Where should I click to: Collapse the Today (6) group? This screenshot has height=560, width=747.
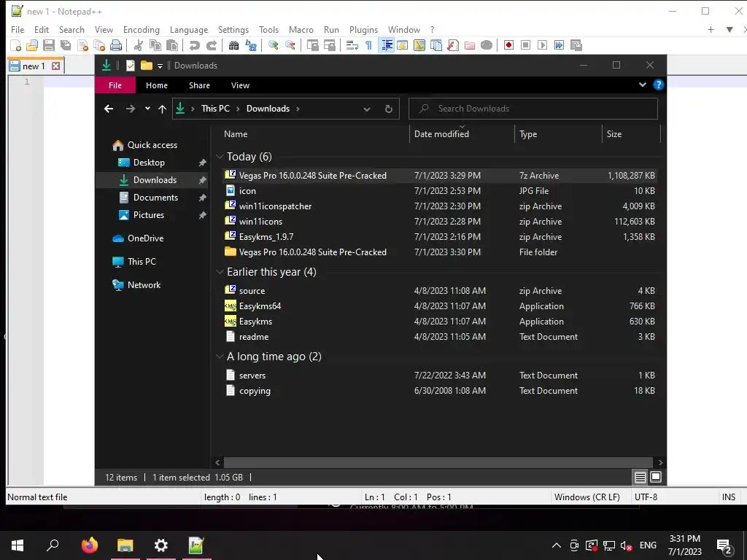220,157
